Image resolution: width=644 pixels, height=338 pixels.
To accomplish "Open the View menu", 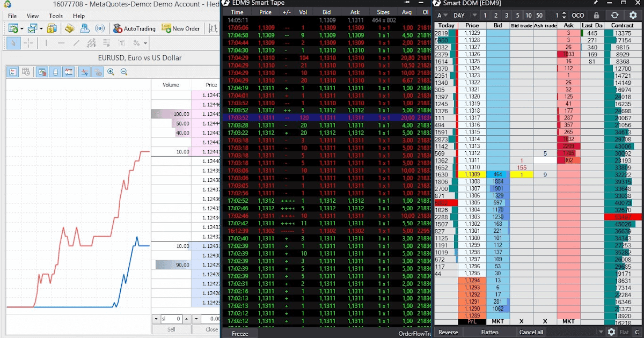I will click(x=33, y=16).
